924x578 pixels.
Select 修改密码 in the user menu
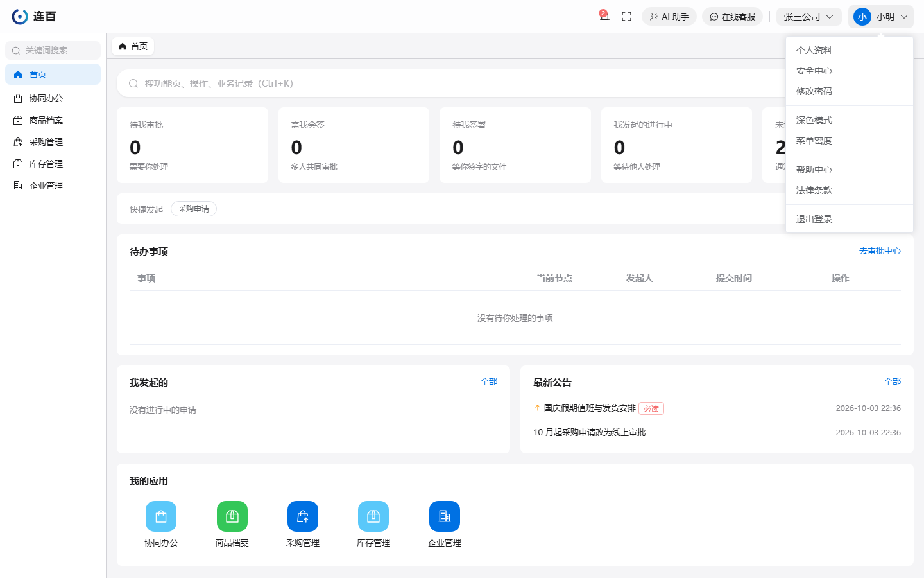850,91
